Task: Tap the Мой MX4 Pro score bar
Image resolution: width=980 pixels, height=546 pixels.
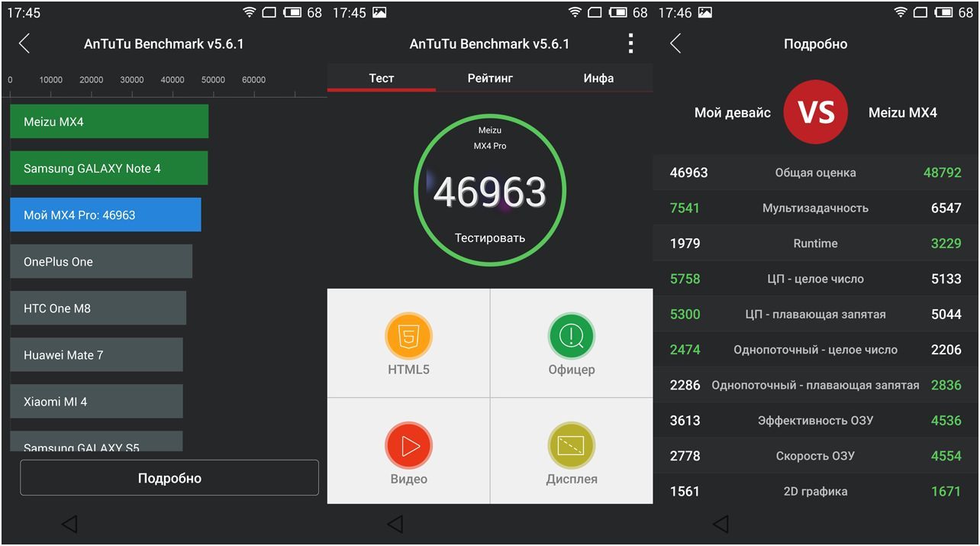Action: tap(105, 215)
